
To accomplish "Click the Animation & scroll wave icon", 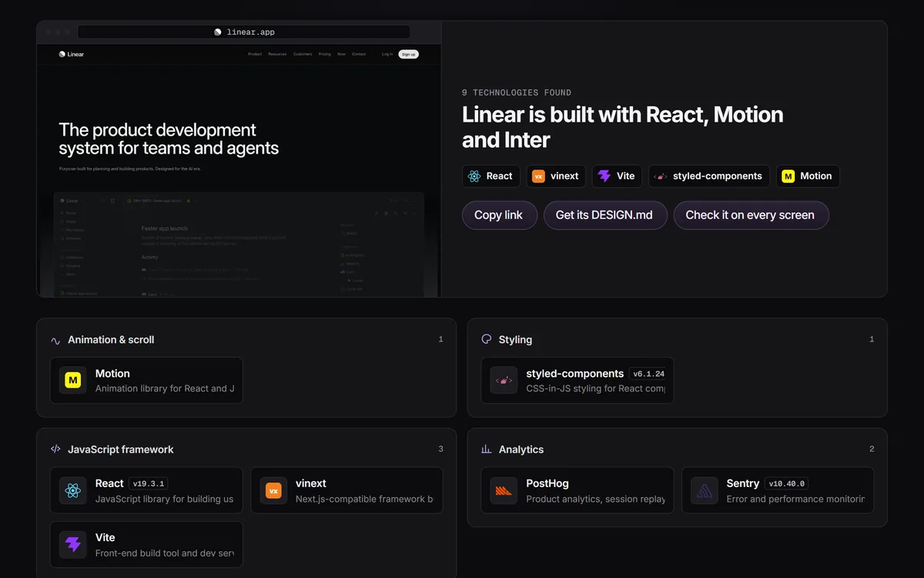I will coord(55,340).
